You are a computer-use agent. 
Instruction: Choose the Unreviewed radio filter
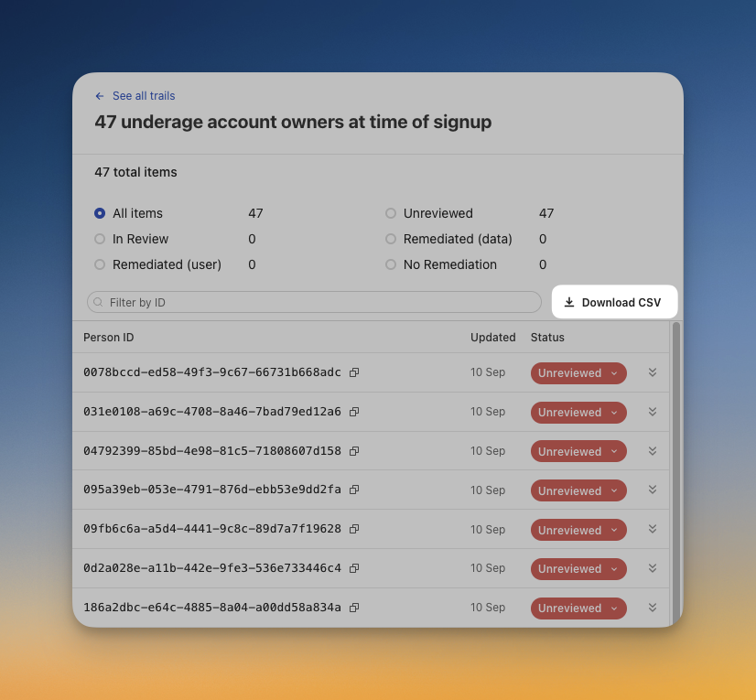coord(391,213)
